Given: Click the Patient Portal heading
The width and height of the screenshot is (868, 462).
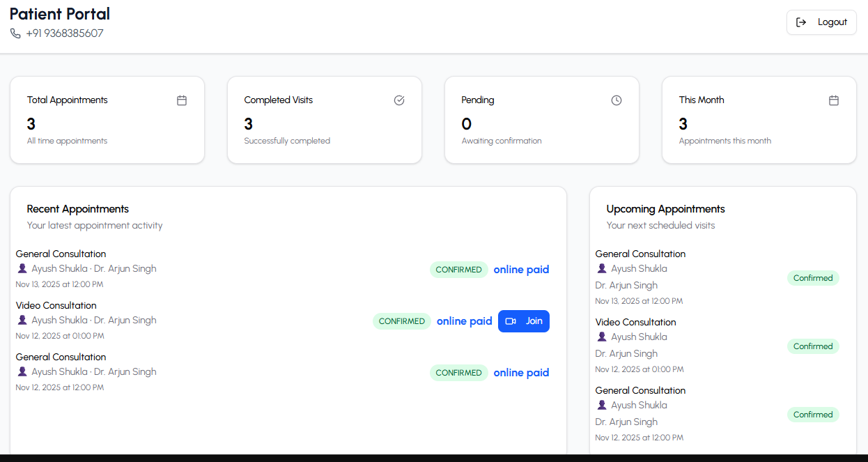Looking at the screenshot, I should (60, 14).
